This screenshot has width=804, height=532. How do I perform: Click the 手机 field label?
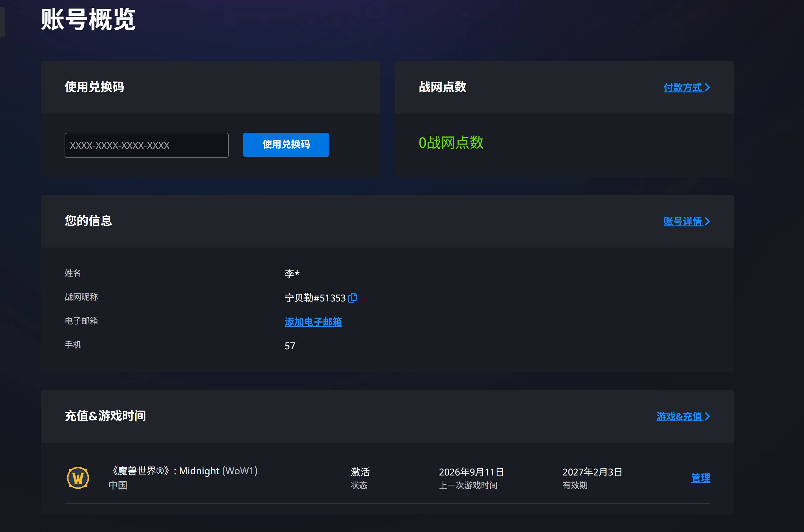(x=73, y=345)
